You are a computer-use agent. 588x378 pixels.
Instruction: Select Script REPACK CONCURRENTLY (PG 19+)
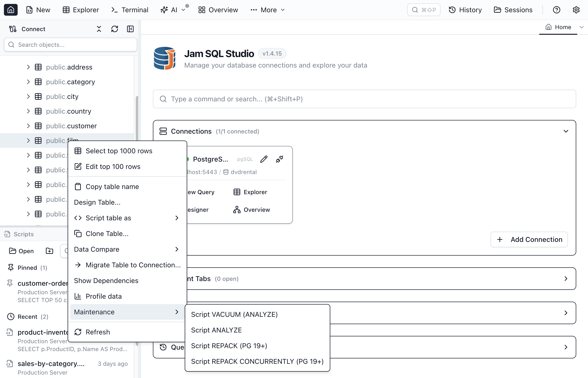coord(257,362)
